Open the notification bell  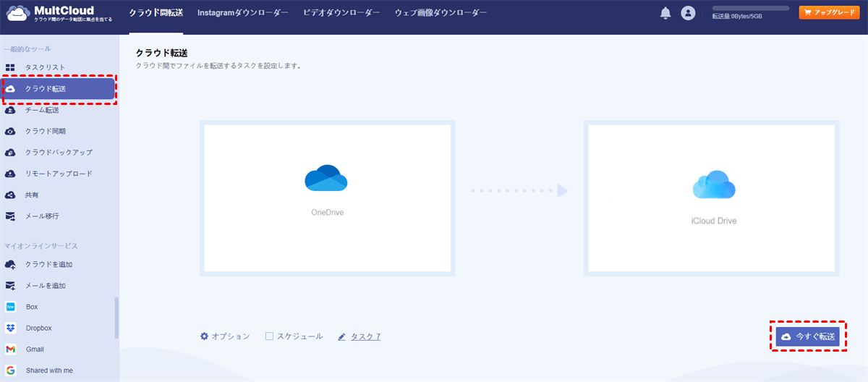665,13
